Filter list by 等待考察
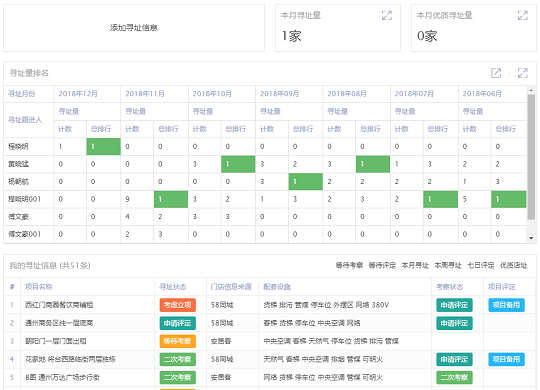 (349, 265)
